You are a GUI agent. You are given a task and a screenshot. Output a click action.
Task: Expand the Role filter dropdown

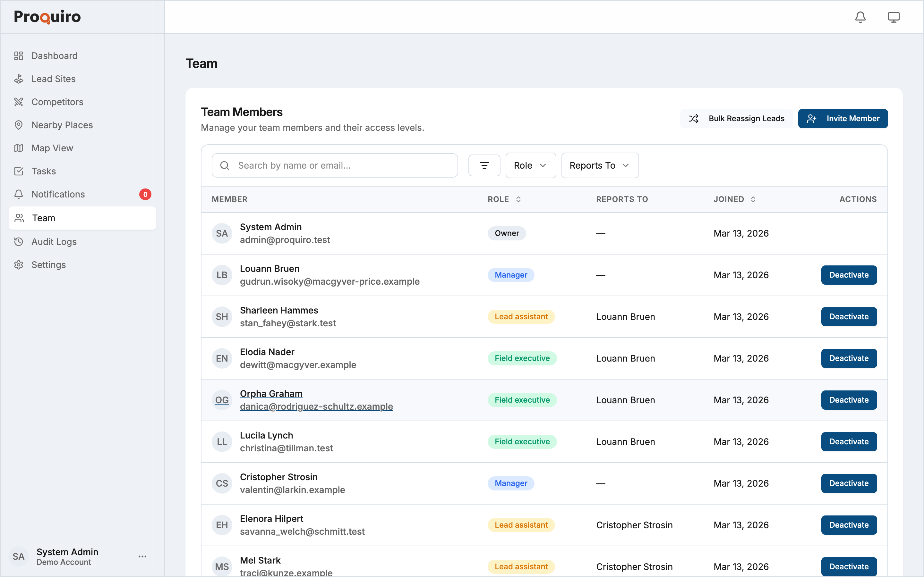click(530, 165)
